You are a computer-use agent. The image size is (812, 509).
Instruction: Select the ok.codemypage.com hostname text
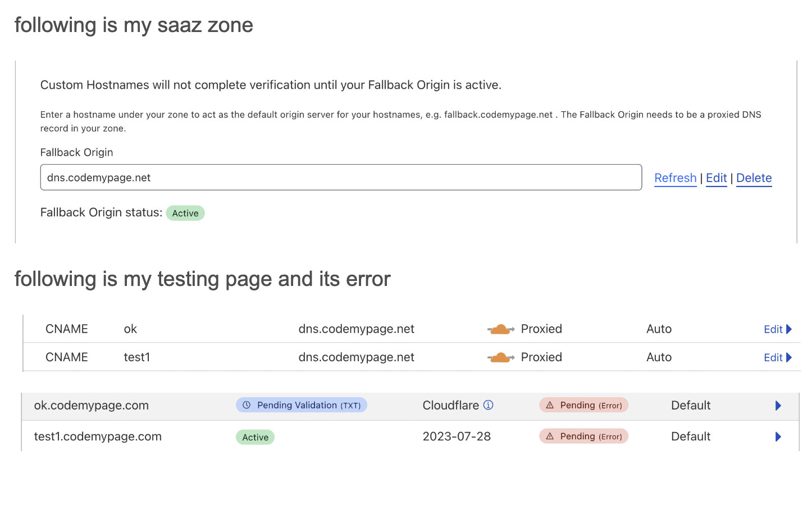[x=92, y=406]
